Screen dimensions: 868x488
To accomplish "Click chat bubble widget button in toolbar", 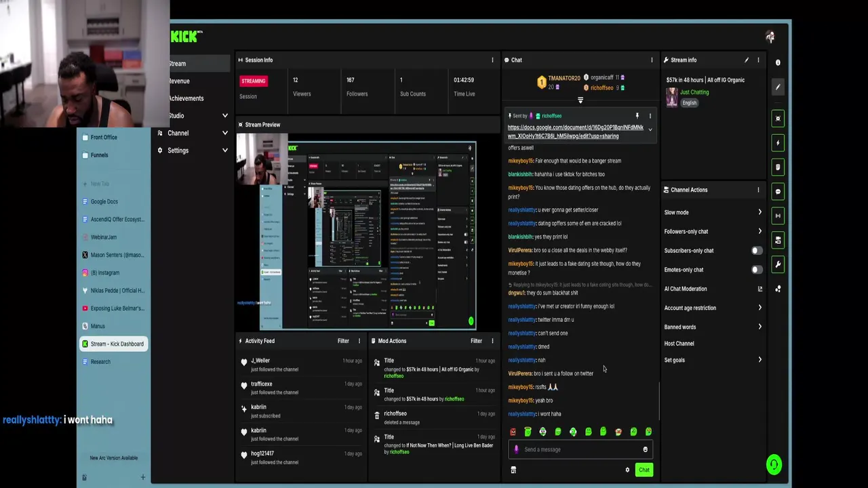I will [x=778, y=192].
